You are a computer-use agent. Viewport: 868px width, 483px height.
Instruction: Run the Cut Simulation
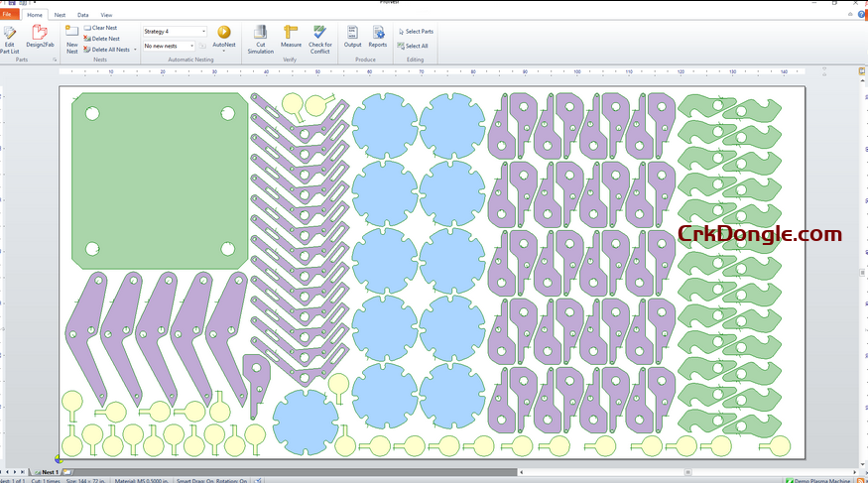[261, 39]
